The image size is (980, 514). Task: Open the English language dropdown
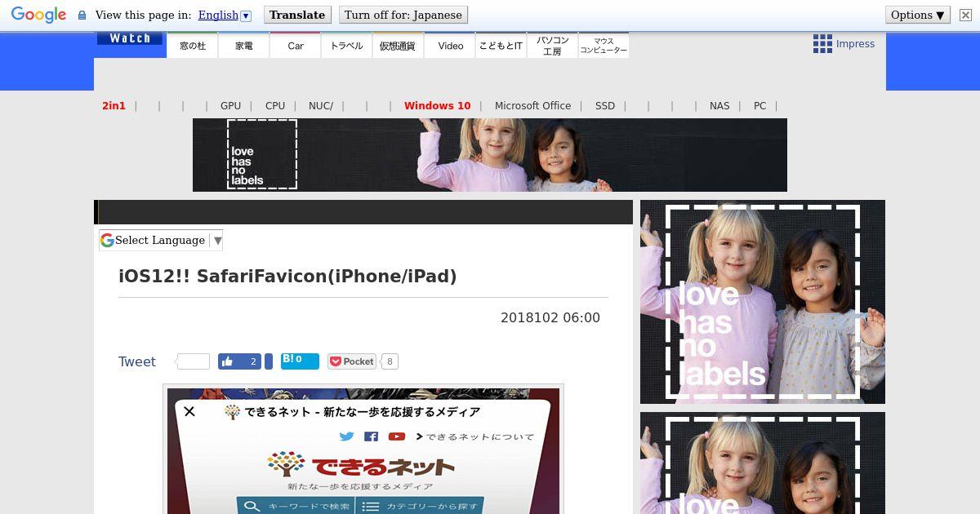coord(225,15)
